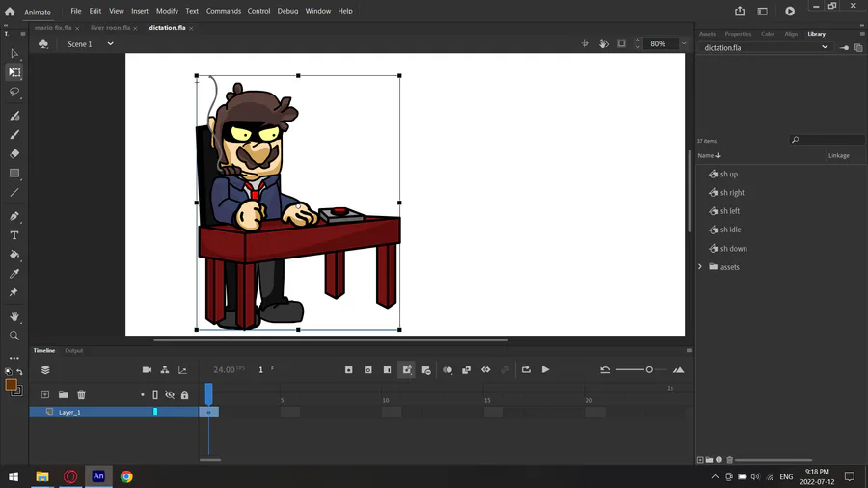
Task: Toggle show all layers as outlines
Action: pyautogui.click(x=155, y=395)
